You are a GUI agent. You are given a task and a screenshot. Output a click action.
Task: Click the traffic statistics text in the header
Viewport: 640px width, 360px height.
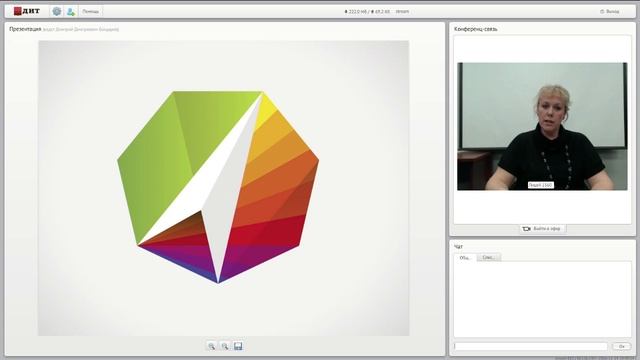coord(377,11)
